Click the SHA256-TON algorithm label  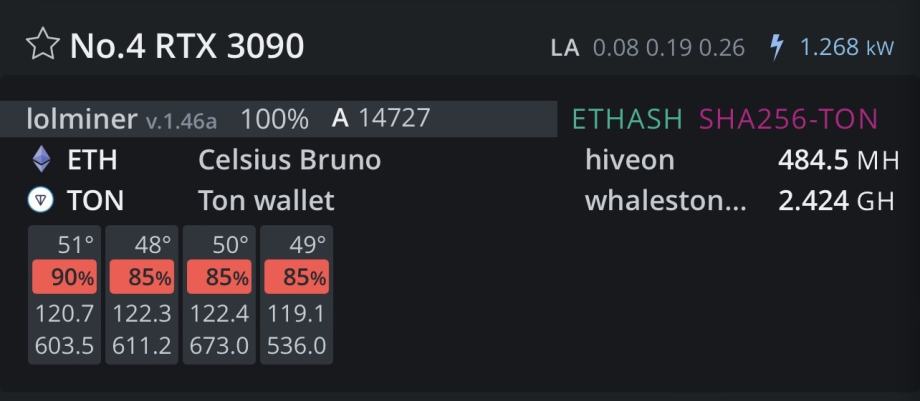pyautogui.click(x=788, y=119)
